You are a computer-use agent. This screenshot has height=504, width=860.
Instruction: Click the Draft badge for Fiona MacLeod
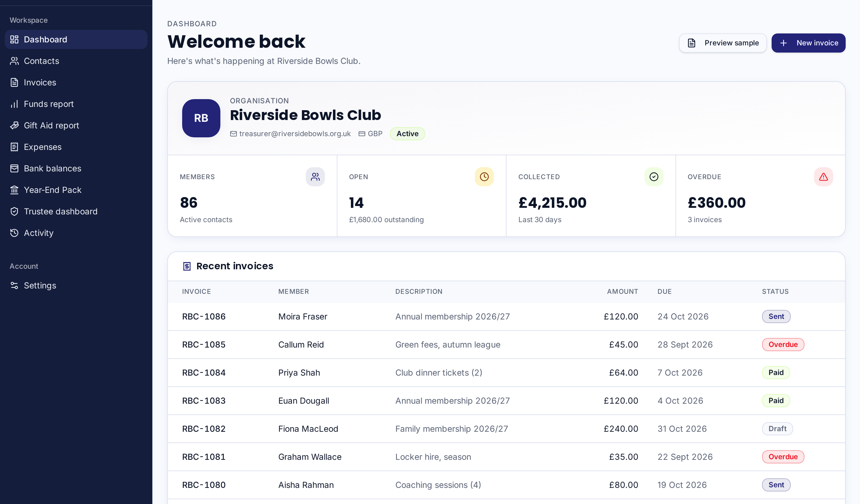[777, 429]
